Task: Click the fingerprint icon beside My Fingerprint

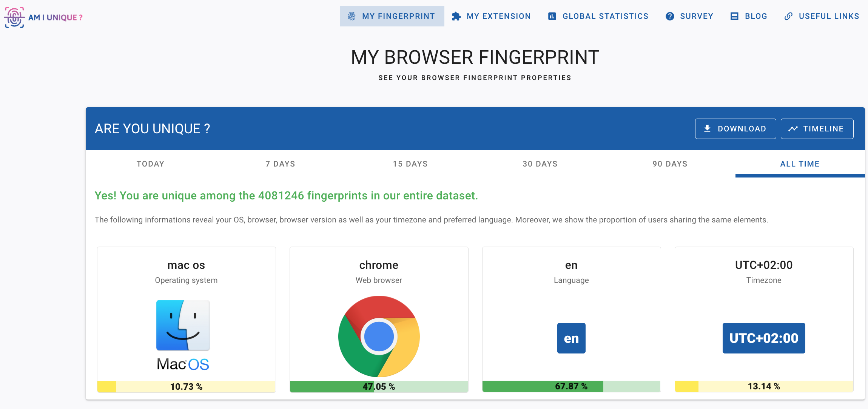Action: coord(352,16)
